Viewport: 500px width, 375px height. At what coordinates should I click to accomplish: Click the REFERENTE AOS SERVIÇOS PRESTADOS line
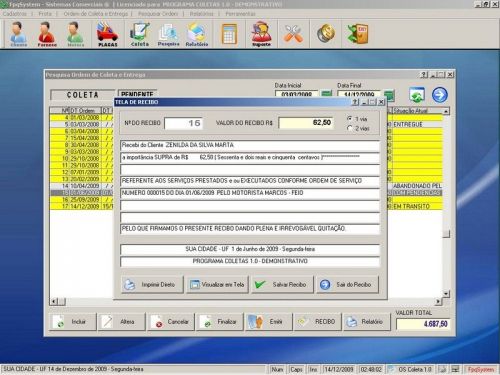[x=250, y=181]
